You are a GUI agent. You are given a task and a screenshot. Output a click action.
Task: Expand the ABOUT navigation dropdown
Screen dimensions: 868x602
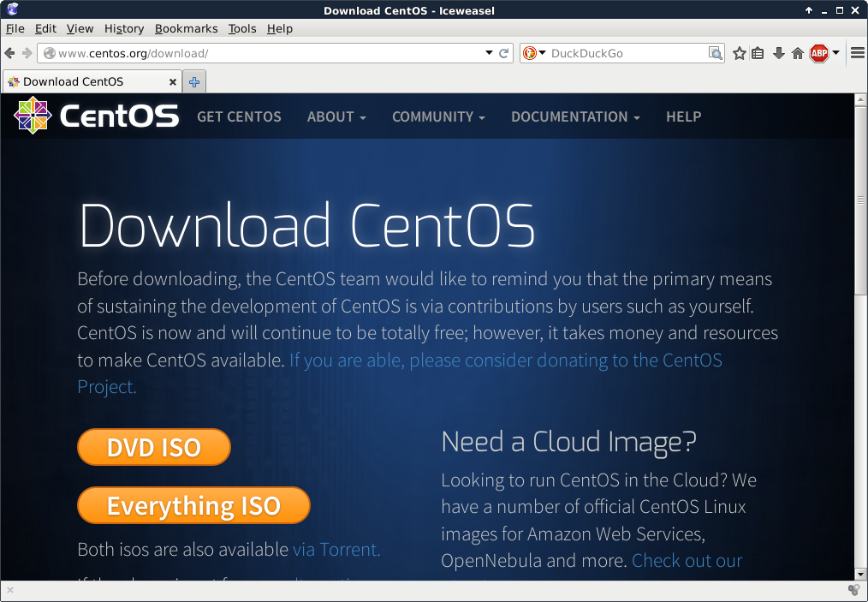click(x=336, y=116)
